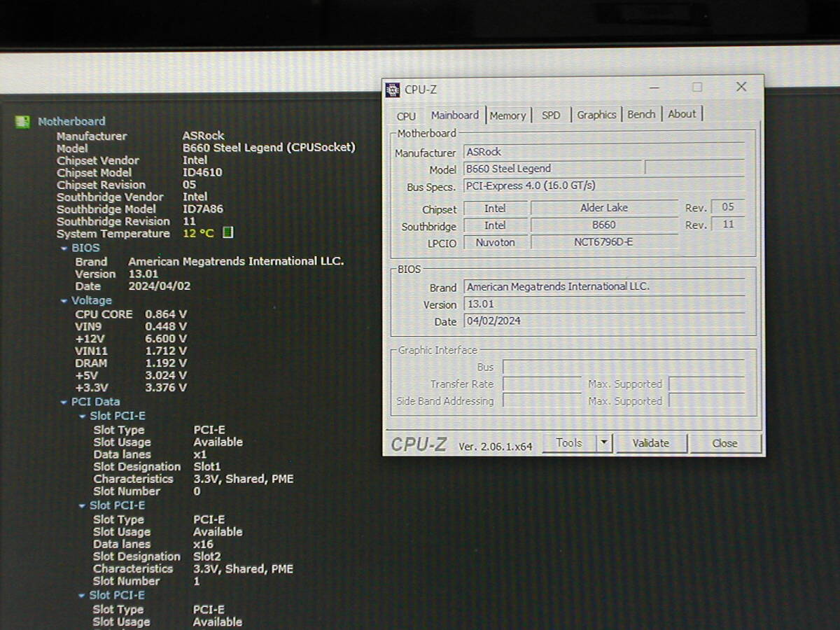
Task: Click the DRAM voltage value 1.192 V
Action: [x=166, y=363]
